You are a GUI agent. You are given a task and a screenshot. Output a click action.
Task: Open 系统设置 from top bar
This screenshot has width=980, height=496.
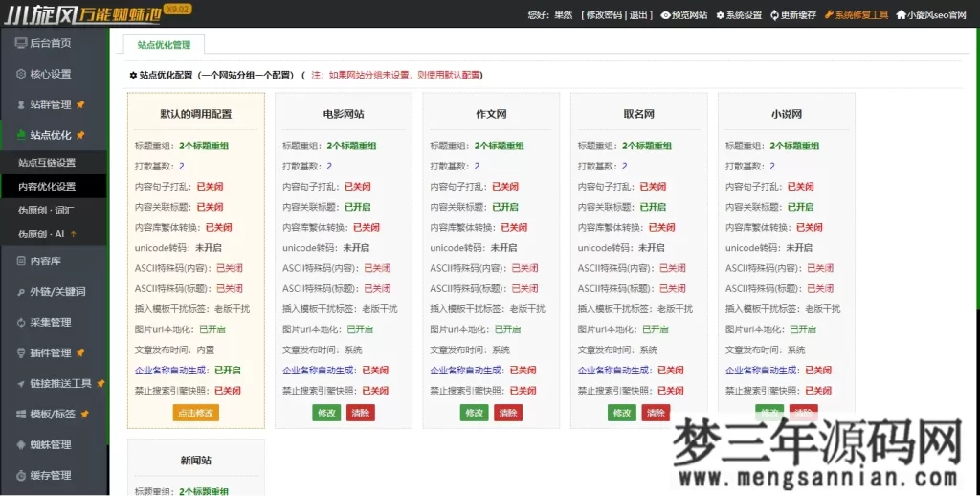(739, 15)
